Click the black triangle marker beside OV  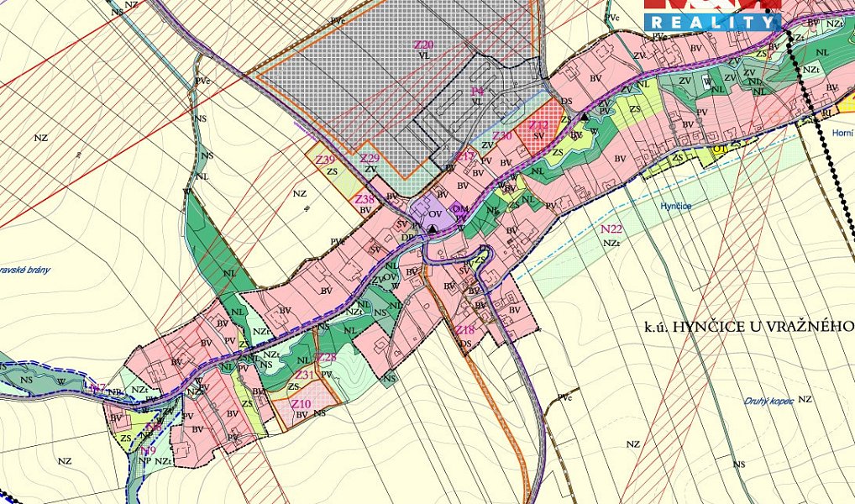433,229
